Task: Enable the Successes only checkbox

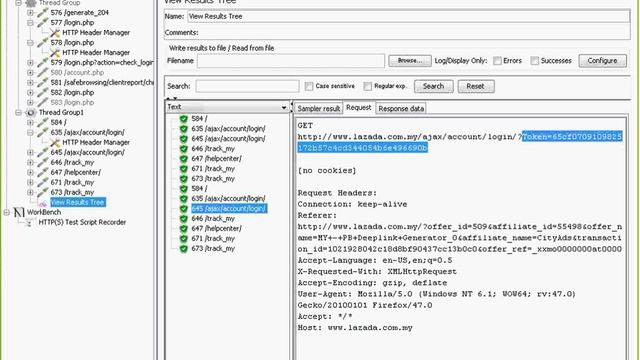Action: (x=535, y=61)
